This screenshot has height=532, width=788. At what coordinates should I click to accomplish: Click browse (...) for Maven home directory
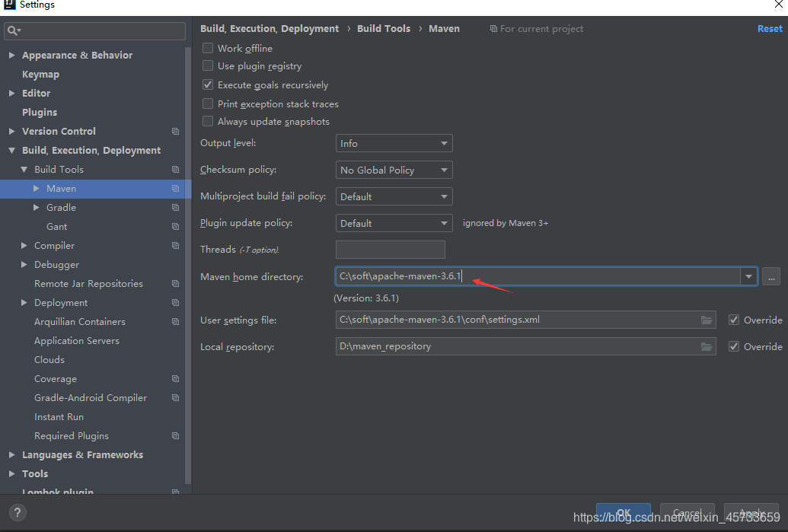771,276
